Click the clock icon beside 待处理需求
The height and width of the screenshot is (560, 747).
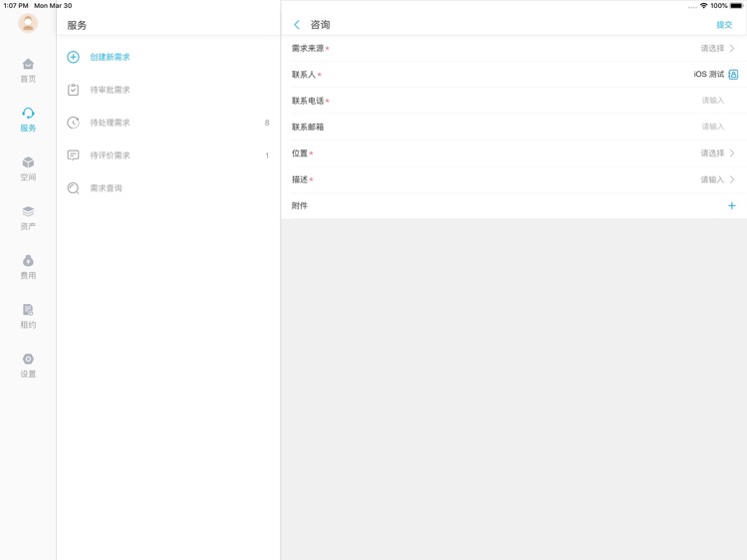73,123
